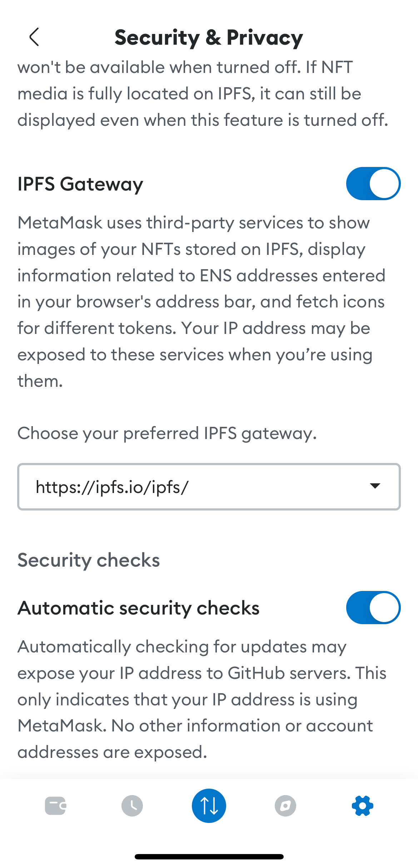Disable the IPFS Gateway toggle

pyautogui.click(x=373, y=184)
